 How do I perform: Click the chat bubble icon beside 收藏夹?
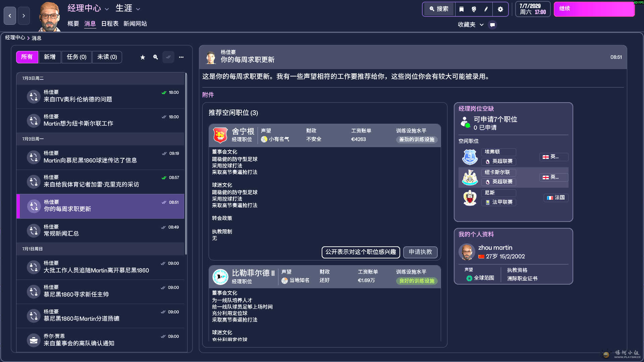492,24
